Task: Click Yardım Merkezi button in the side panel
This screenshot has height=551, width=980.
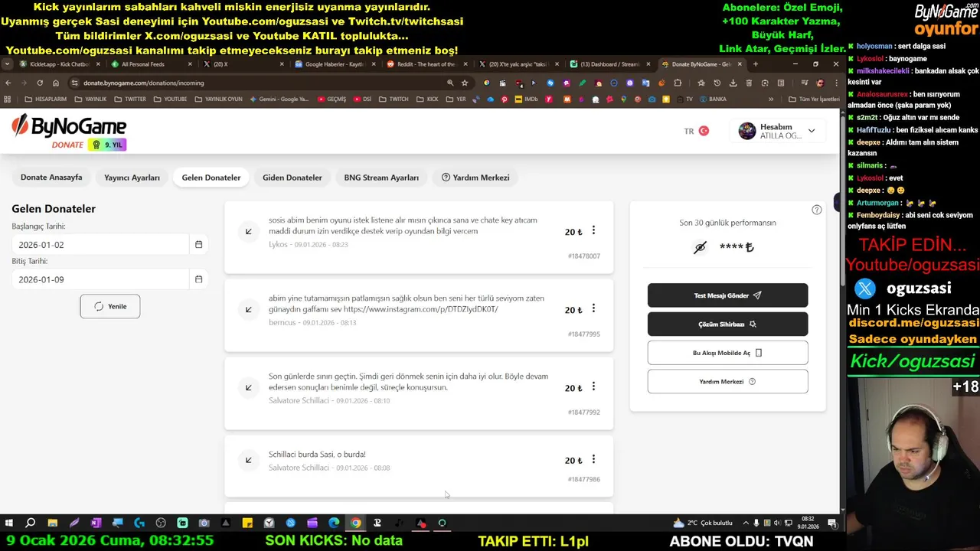Action: [727, 381]
